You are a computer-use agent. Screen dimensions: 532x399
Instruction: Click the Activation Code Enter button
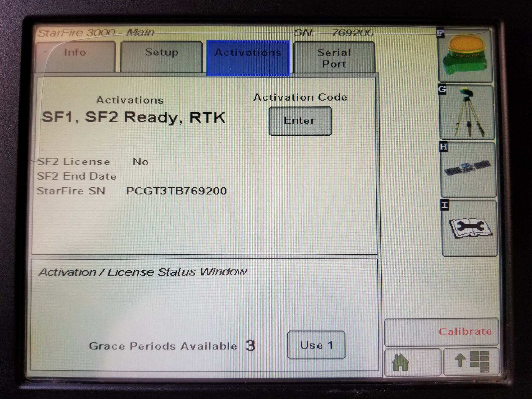point(300,121)
